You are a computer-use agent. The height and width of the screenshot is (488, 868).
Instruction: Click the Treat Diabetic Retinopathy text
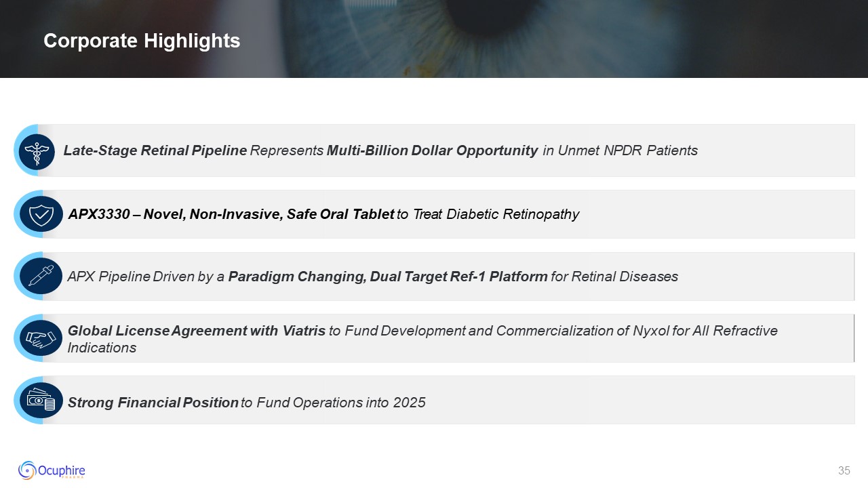[495, 214]
